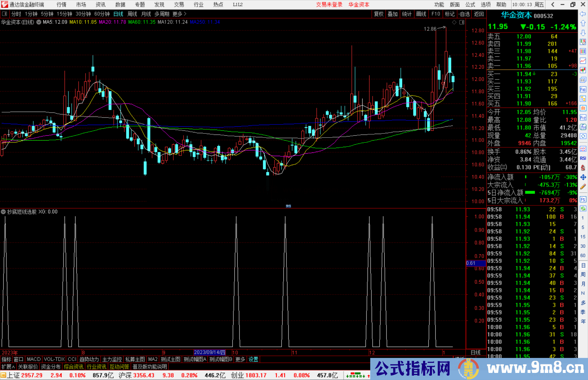Screen dimensions: 588x380
Task: Toggle the diamond marker icon above the chart
Action: 454,22
